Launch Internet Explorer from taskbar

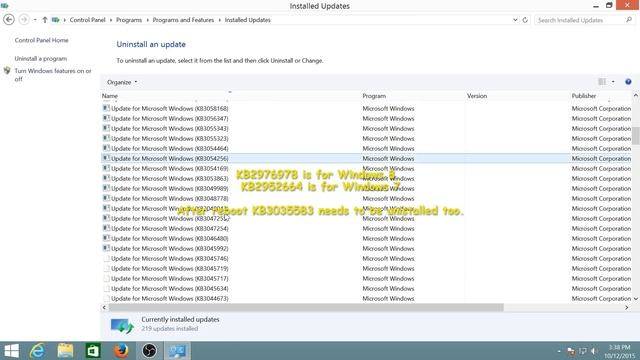click(x=38, y=351)
